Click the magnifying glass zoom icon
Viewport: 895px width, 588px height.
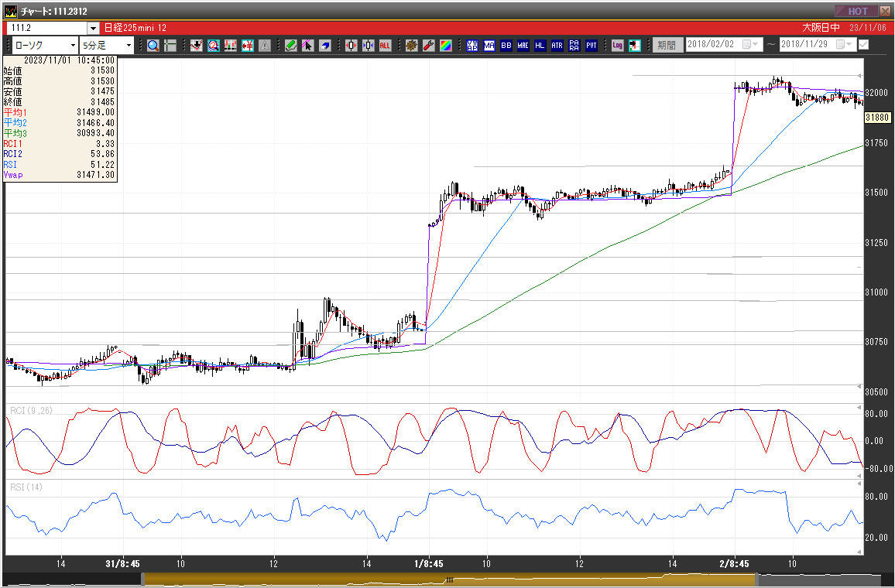click(x=153, y=46)
